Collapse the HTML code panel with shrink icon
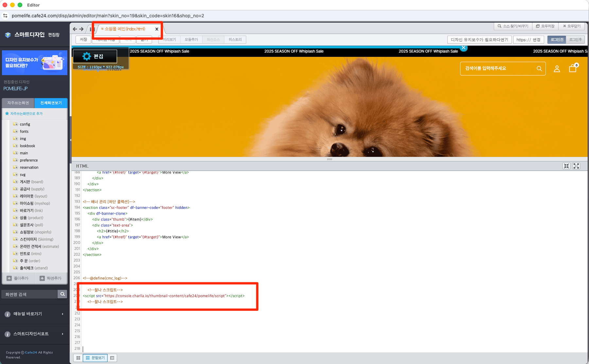Viewport: 589px width, 364px height. coord(566,166)
